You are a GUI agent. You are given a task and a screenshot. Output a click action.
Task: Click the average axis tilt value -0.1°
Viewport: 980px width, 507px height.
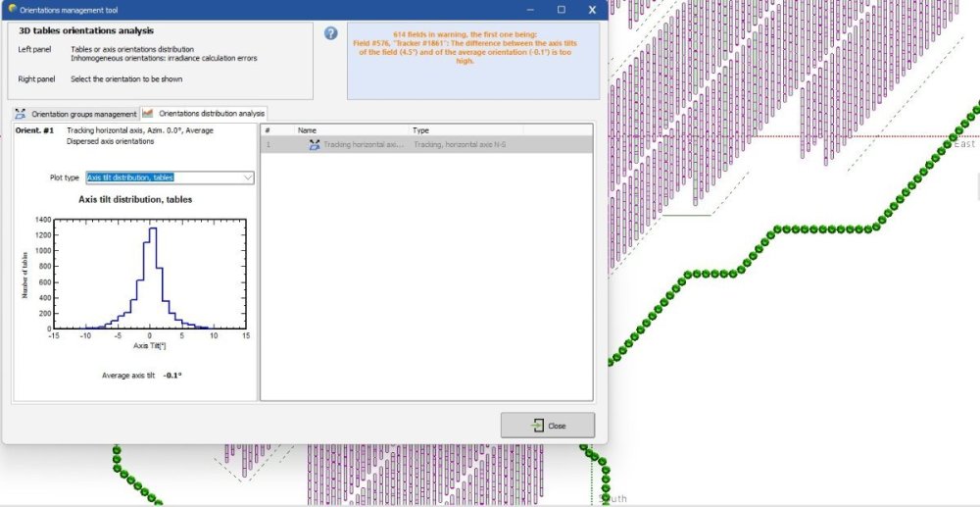click(172, 375)
